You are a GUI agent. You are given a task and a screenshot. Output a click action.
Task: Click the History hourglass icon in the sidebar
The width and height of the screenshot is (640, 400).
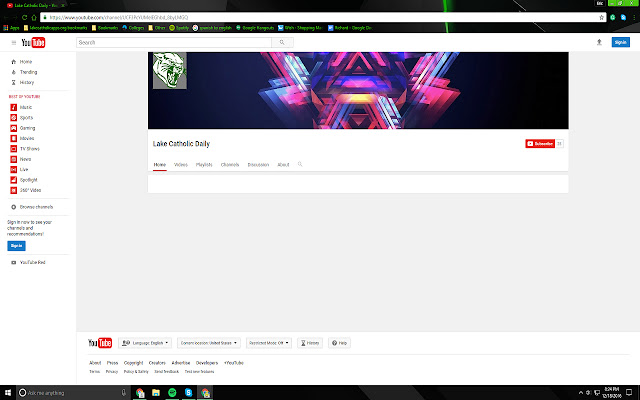[13, 82]
